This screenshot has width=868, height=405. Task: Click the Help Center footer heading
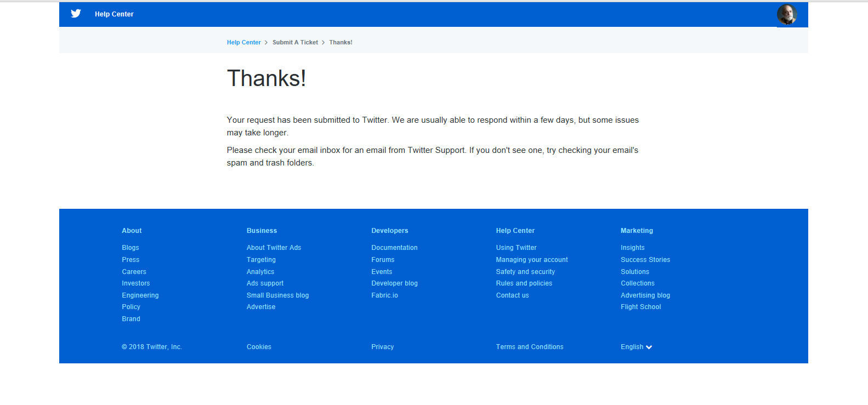point(515,231)
